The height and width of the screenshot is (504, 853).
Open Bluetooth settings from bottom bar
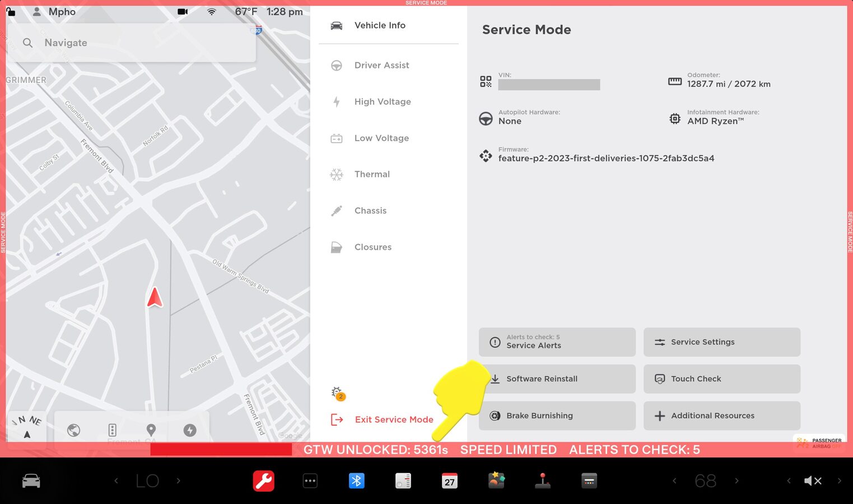click(x=356, y=480)
